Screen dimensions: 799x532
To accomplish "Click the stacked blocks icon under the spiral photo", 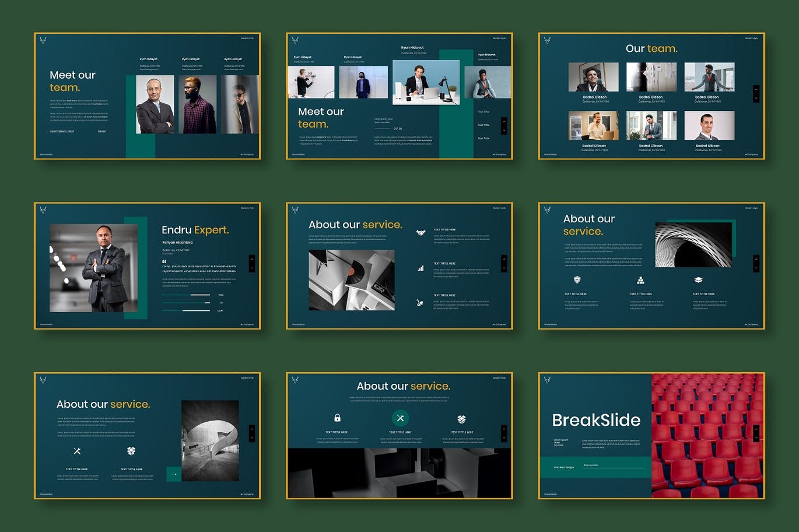I will click(x=640, y=280).
